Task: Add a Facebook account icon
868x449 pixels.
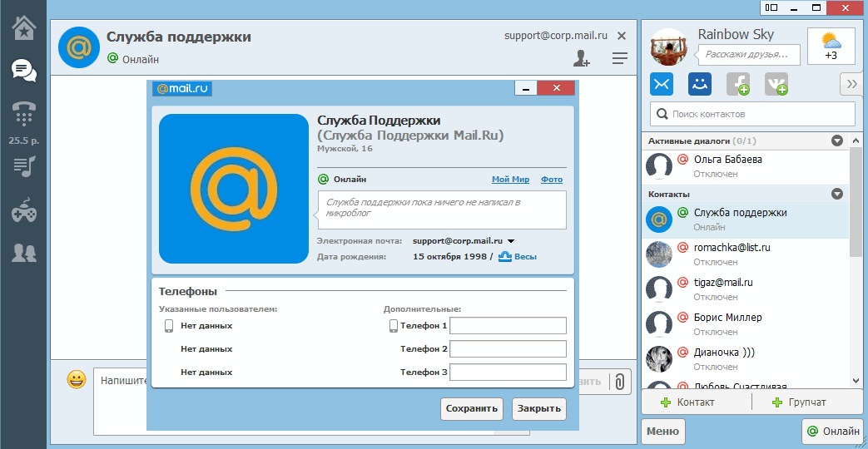Action: tap(737, 84)
